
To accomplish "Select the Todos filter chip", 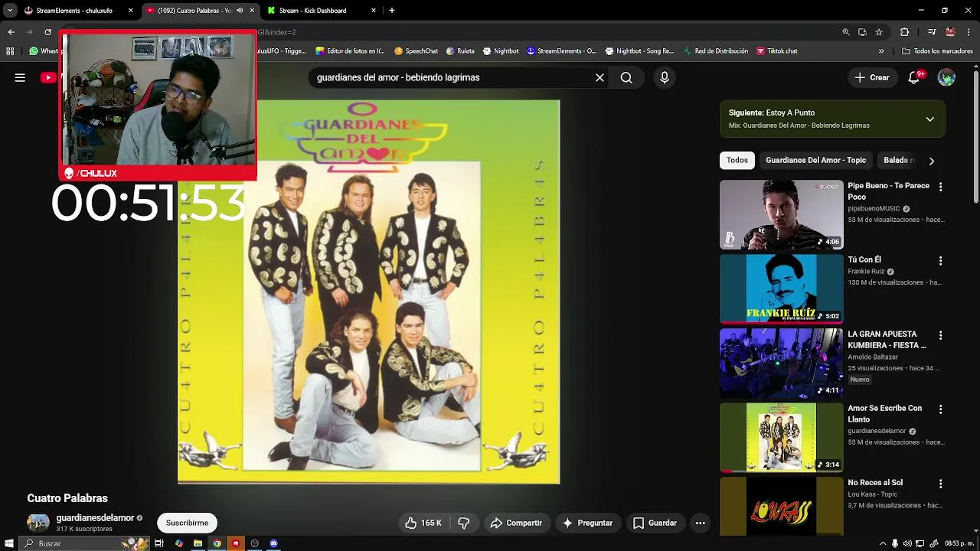I will click(737, 160).
